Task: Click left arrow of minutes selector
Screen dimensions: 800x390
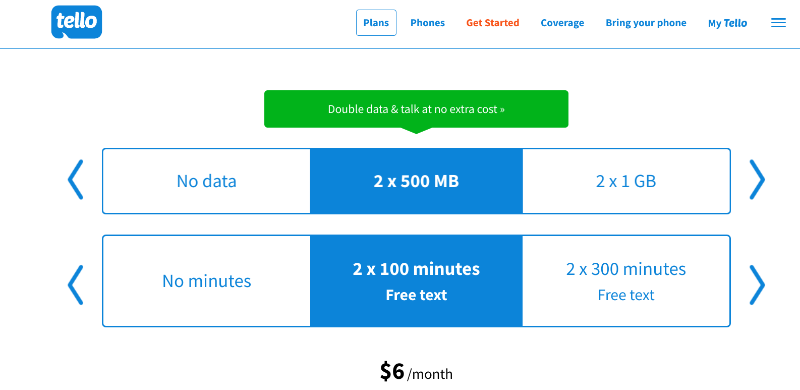Action: click(76, 285)
